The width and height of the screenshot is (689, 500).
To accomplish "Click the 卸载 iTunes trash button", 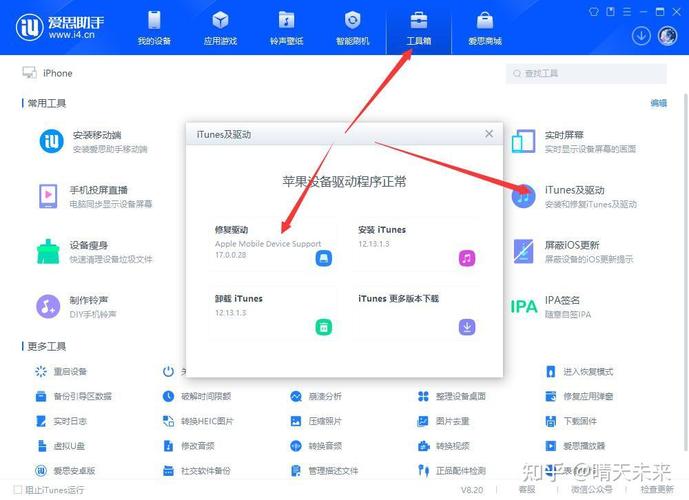I will (x=324, y=327).
